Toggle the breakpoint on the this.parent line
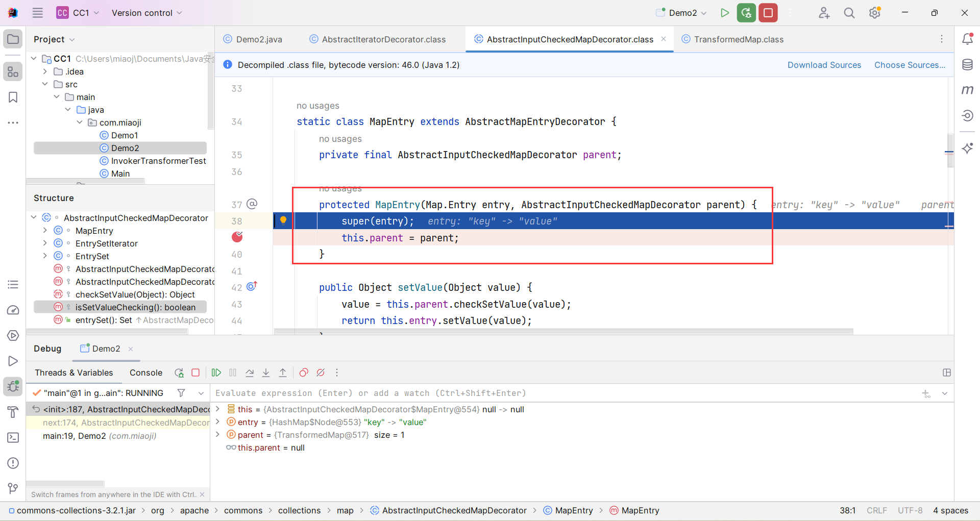The height and width of the screenshot is (521, 980). click(x=237, y=237)
